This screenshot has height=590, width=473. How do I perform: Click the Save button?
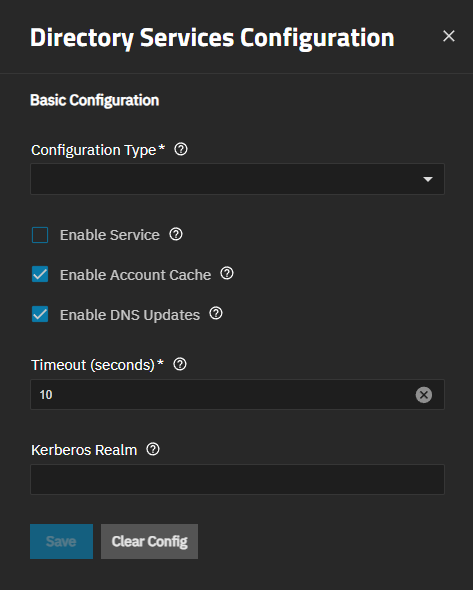click(61, 541)
